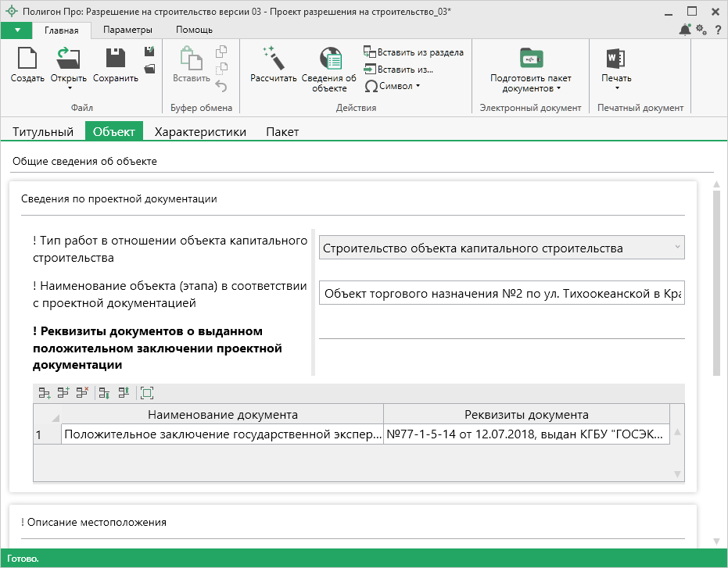728x568 pixels.
Task: Click Вставить из раздела button
Action: click(414, 52)
